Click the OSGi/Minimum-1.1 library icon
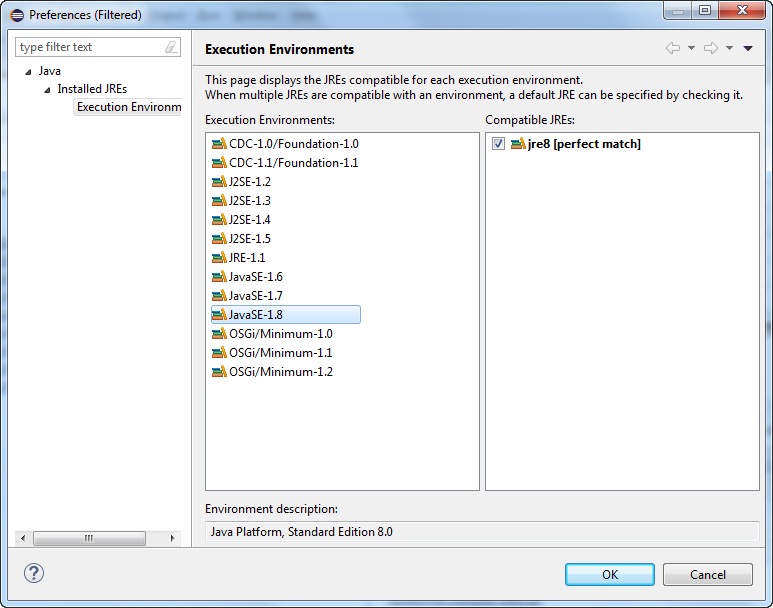This screenshot has width=773, height=608. pos(219,353)
